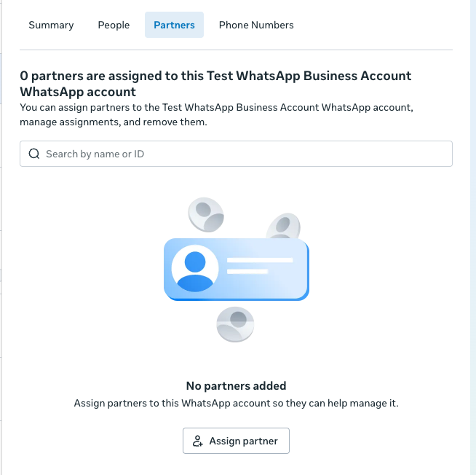Click the blue profile avatar on the card

tap(195, 269)
